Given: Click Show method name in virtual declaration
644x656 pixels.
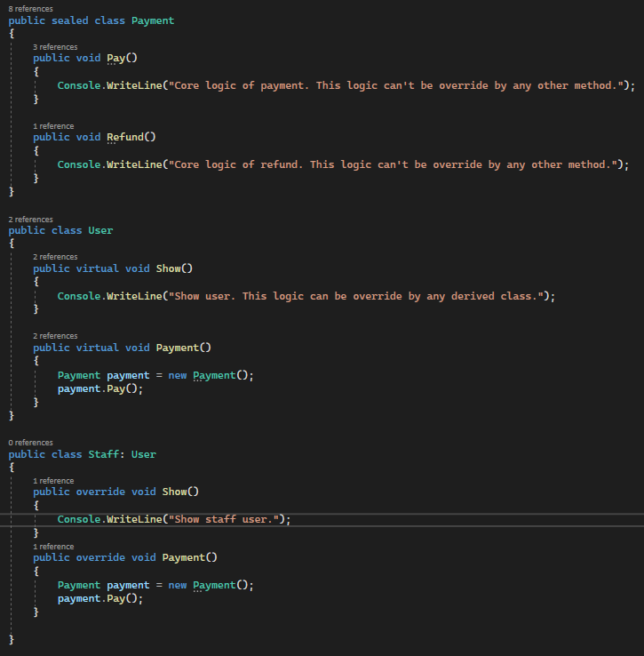Looking at the screenshot, I should [x=168, y=268].
